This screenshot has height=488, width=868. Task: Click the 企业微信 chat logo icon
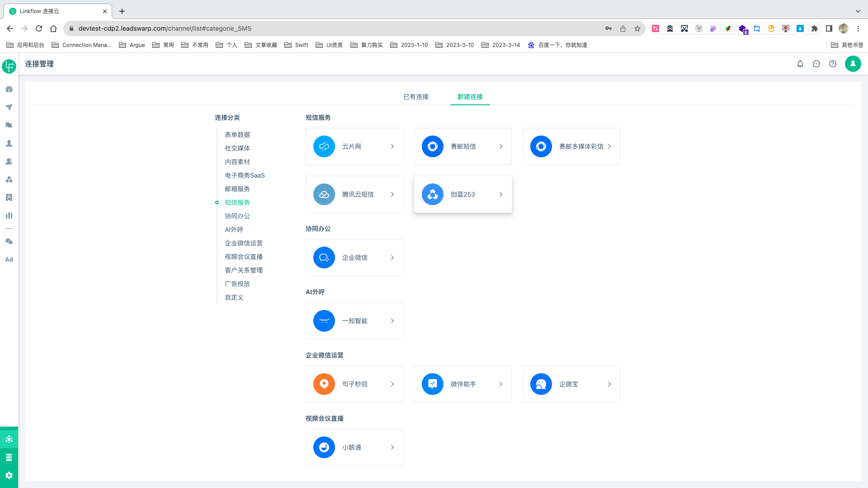(x=324, y=258)
